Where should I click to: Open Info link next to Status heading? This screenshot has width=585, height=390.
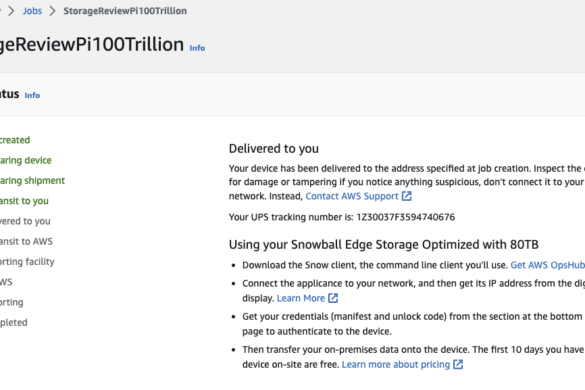click(32, 95)
